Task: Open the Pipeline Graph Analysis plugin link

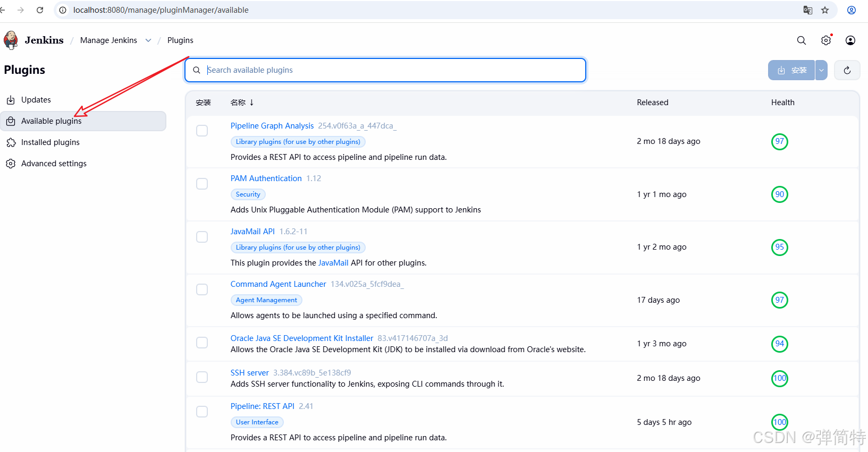Action: pos(272,126)
